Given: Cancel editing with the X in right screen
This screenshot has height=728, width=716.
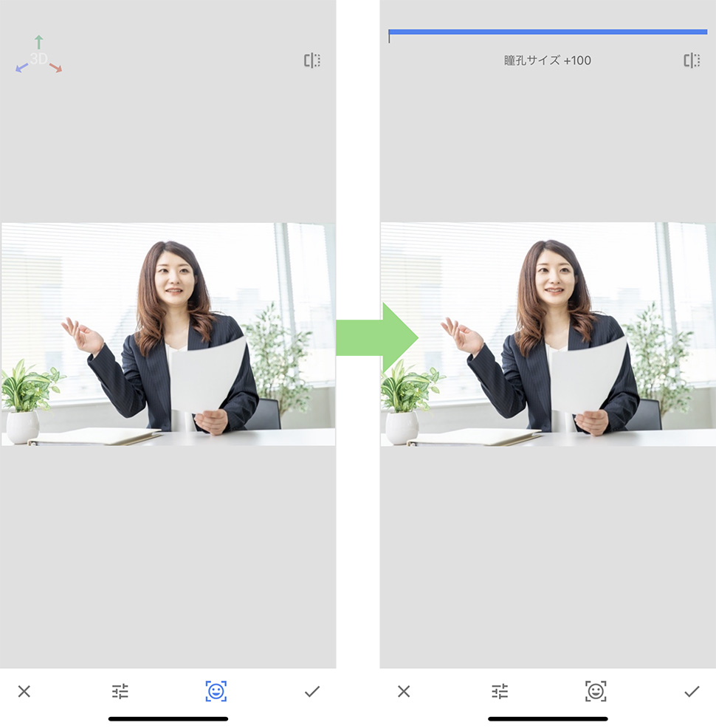Looking at the screenshot, I should 404,691.
